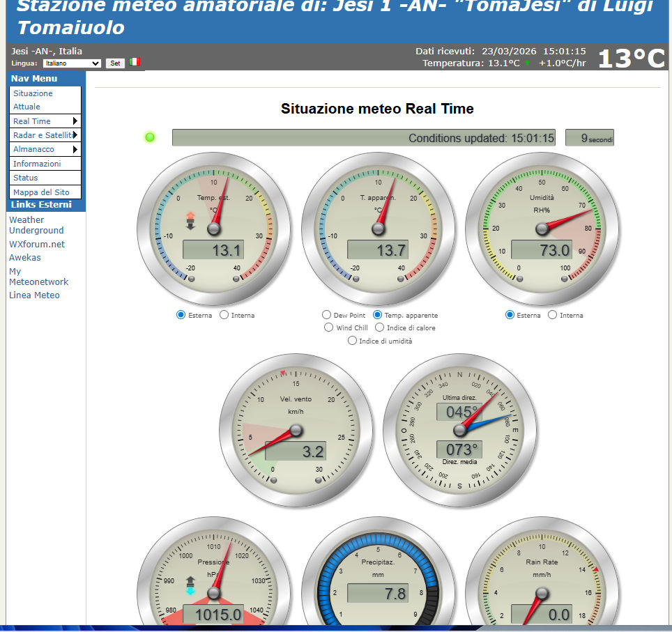The width and height of the screenshot is (672, 632).
Task: Open the Weather Underground link
Action: click(36, 225)
